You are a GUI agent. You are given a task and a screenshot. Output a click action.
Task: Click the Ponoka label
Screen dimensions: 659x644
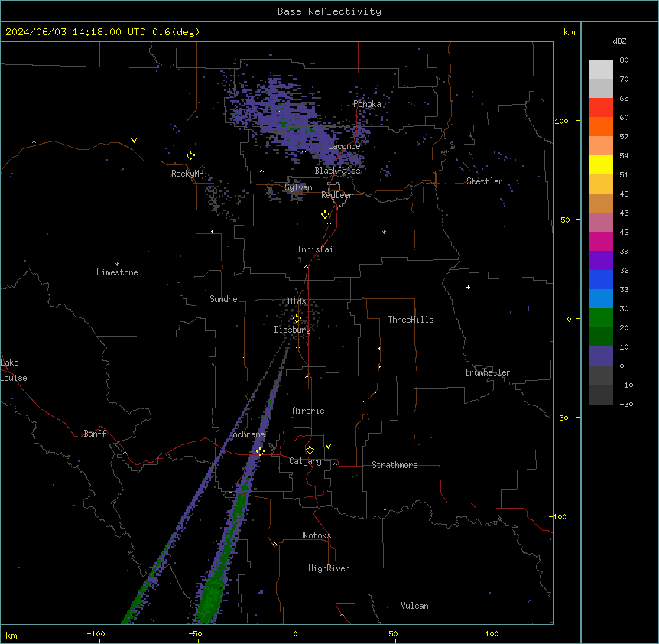tap(367, 104)
